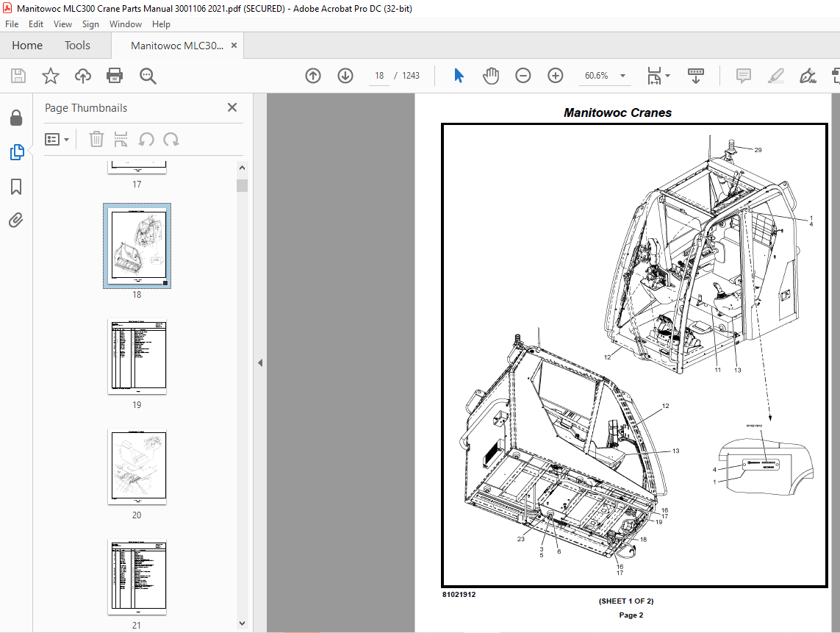This screenshot has height=633, width=840.
Task: Select the arrow Selection tool
Action: (459, 76)
